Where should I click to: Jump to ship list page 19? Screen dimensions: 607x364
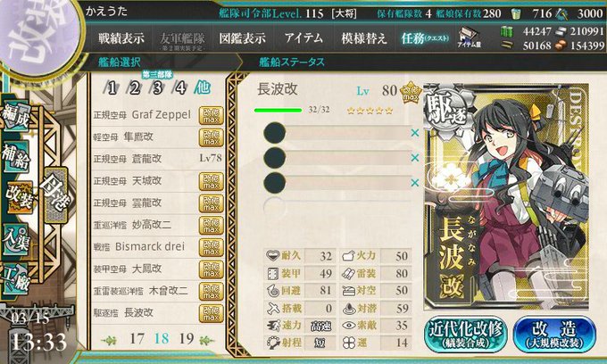click(x=187, y=339)
